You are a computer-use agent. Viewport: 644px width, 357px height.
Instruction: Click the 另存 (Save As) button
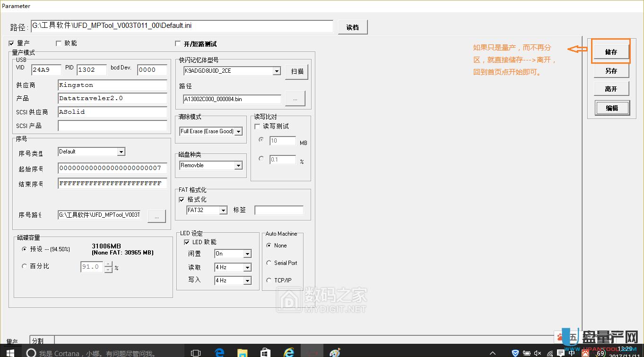pos(611,71)
